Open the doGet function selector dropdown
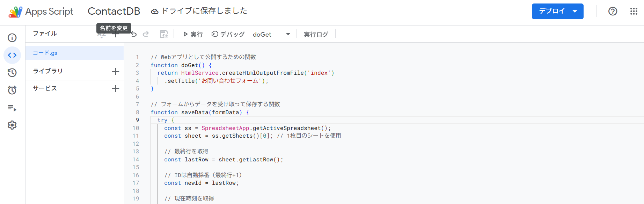 (272, 34)
